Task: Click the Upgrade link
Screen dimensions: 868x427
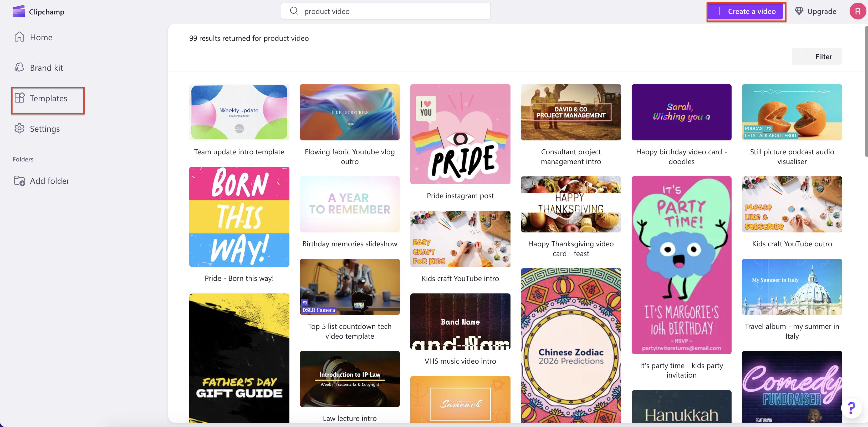Action: 821,11
